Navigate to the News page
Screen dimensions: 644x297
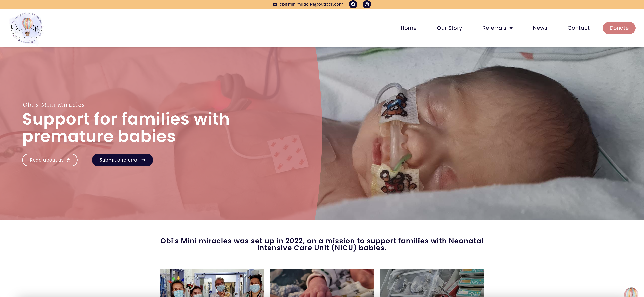540,28
